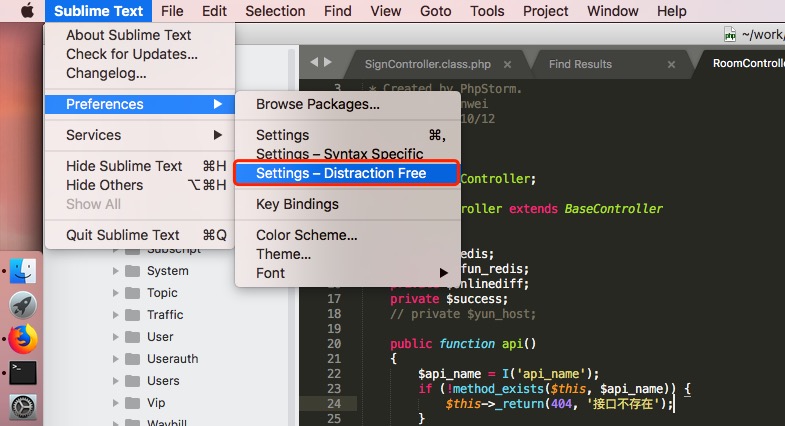Open the Selection menu
Screen dimensions: 785x426
pyautogui.click(x=275, y=11)
